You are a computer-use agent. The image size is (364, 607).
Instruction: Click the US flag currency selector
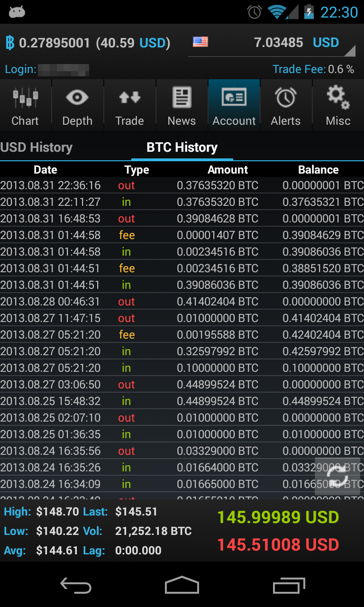[200, 42]
